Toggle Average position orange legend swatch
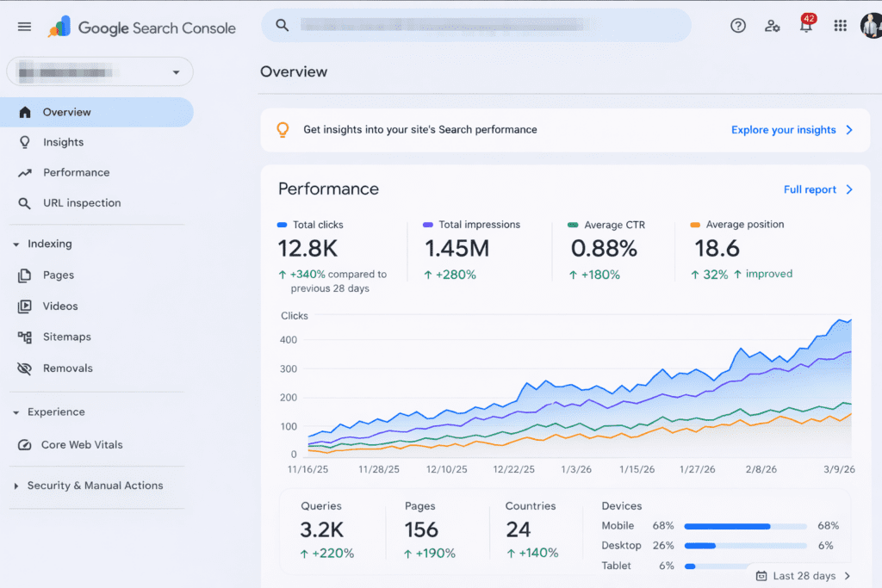Screen dimensions: 882x588 point(695,225)
